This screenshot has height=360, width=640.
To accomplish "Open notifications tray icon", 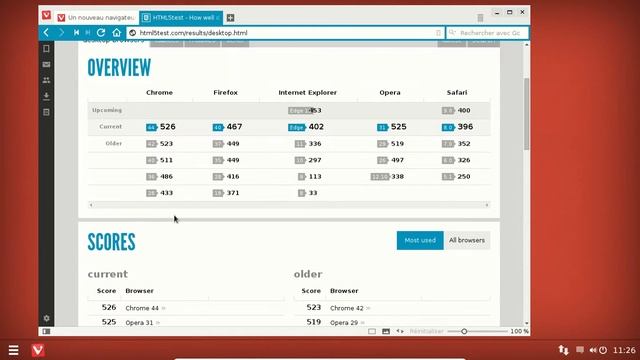I will [x=580, y=349].
